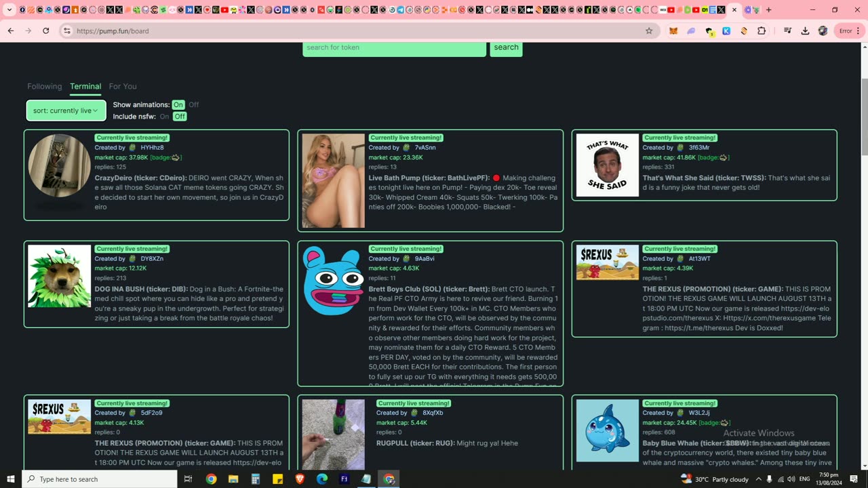Open the Windows Start menu
The image size is (868, 488).
(x=9, y=479)
